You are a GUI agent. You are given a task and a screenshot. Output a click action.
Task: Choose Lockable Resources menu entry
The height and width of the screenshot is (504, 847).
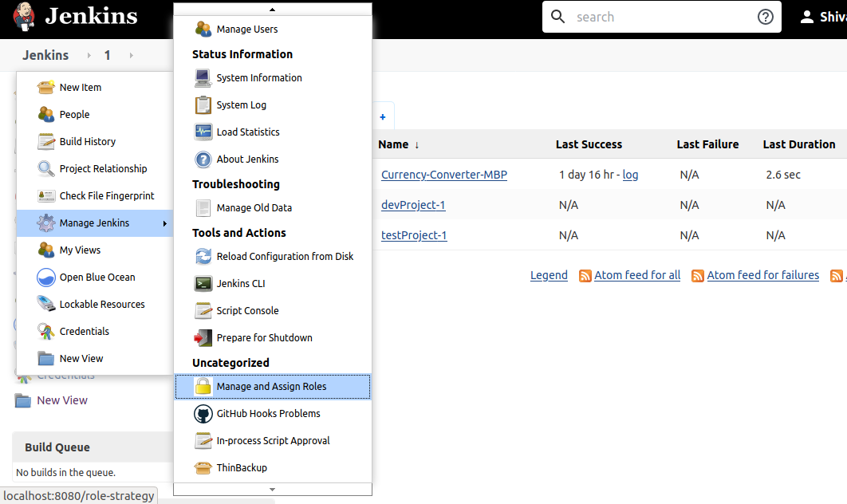(x=95, y=304)
